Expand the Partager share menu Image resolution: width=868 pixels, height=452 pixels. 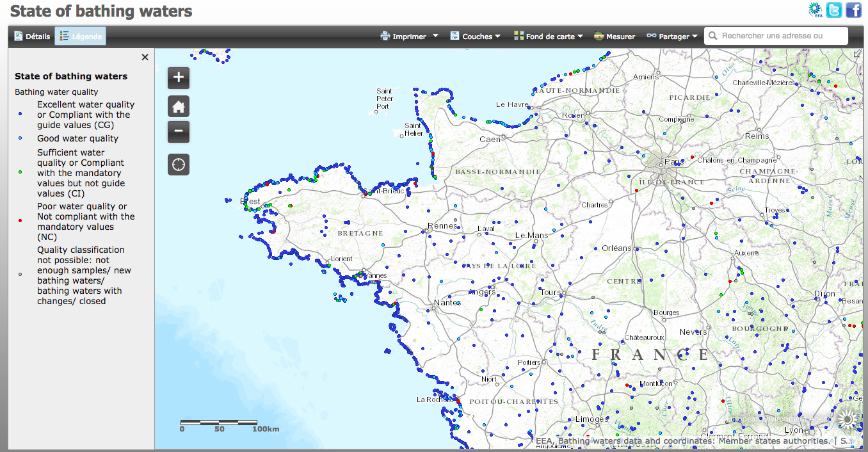coord(672,36)
